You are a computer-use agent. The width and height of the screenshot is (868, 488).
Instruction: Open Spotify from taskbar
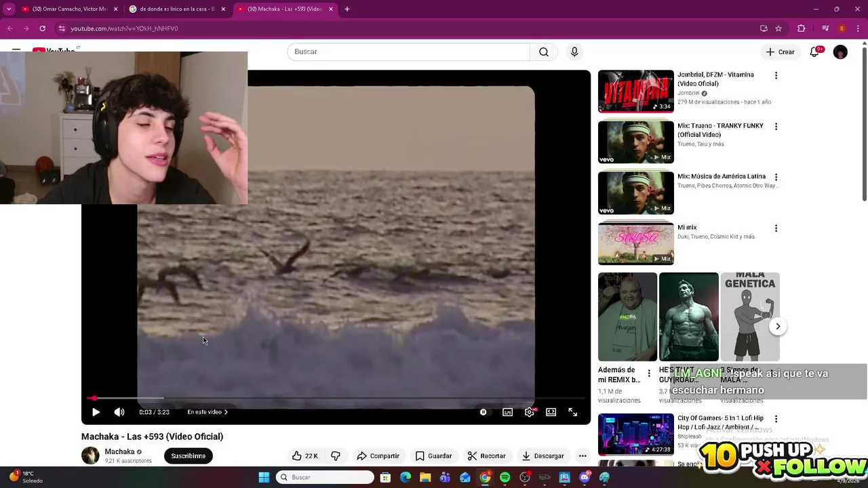(505, 477)
